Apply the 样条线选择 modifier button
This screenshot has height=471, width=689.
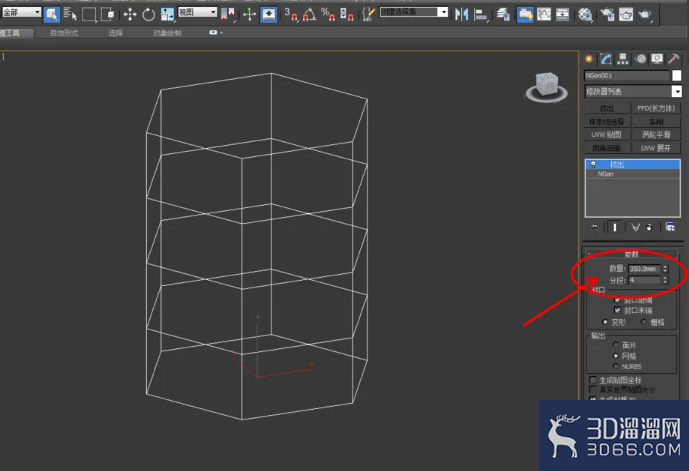[x=607, y=121]
